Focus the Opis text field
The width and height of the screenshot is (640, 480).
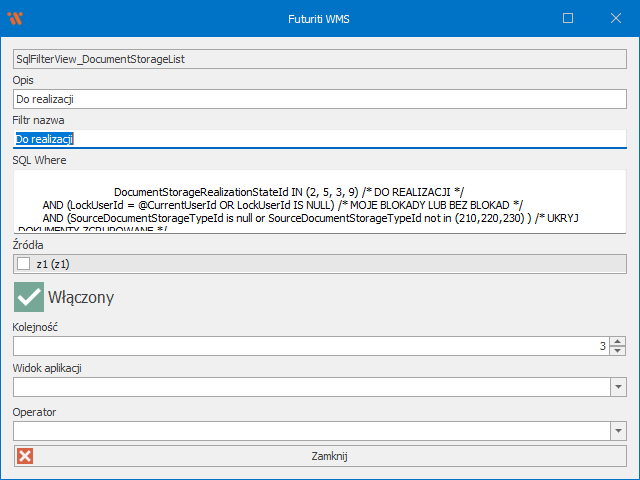tap(320, 99)
